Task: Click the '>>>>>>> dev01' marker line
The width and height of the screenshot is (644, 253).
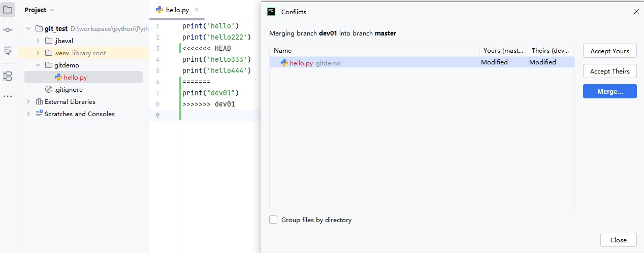Action: 209,104
